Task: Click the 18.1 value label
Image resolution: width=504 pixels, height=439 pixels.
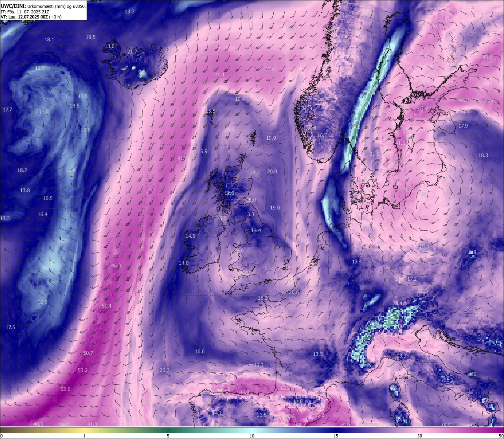Action: [x=49, y=40]
